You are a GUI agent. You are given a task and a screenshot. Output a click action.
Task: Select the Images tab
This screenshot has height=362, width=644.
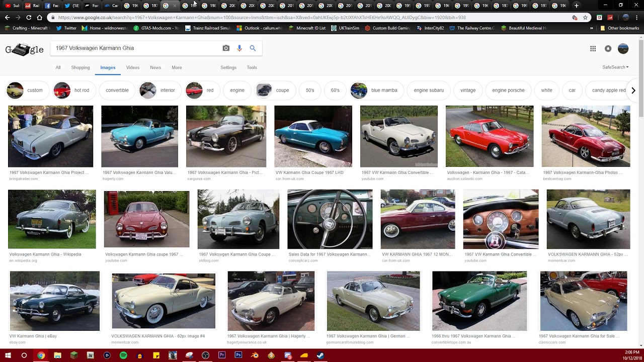[108, 67]
